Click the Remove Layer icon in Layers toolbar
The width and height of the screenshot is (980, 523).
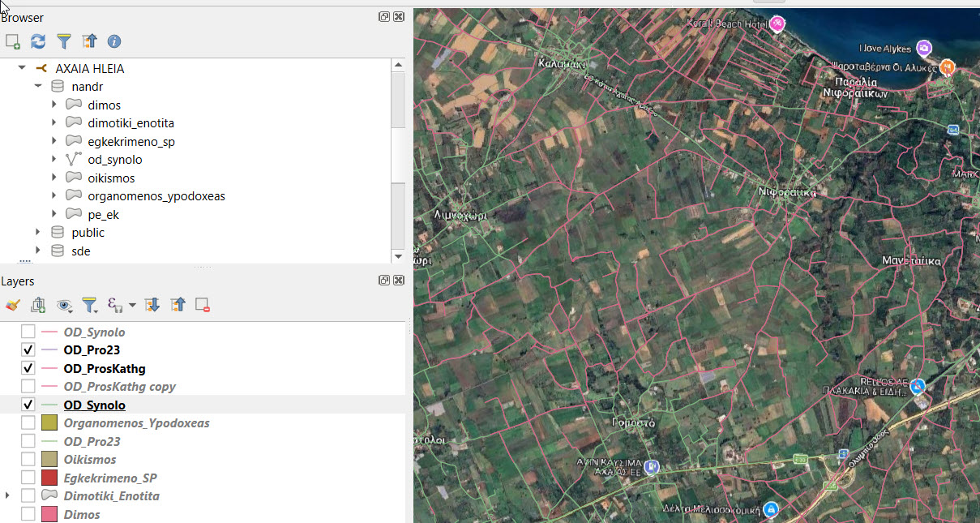203,305
